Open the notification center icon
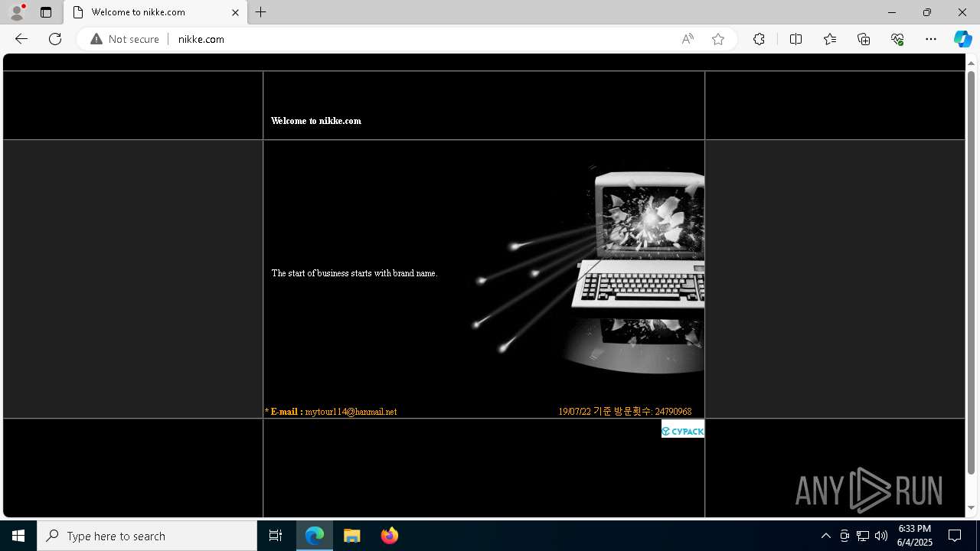Screen dimensions: 980x551 [955, 536]
